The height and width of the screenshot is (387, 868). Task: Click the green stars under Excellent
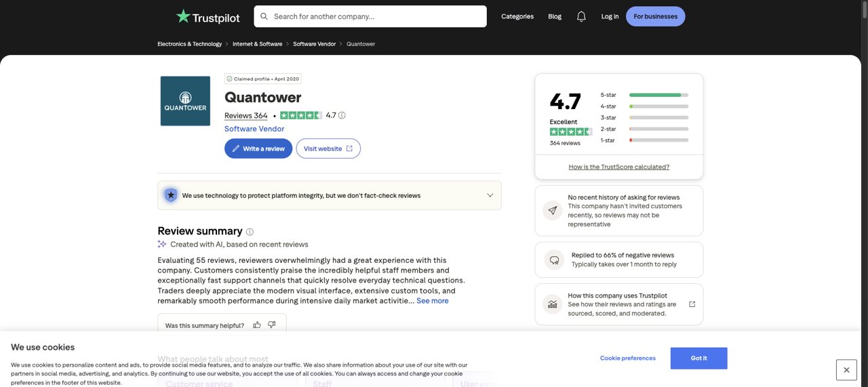click(571, 131)
